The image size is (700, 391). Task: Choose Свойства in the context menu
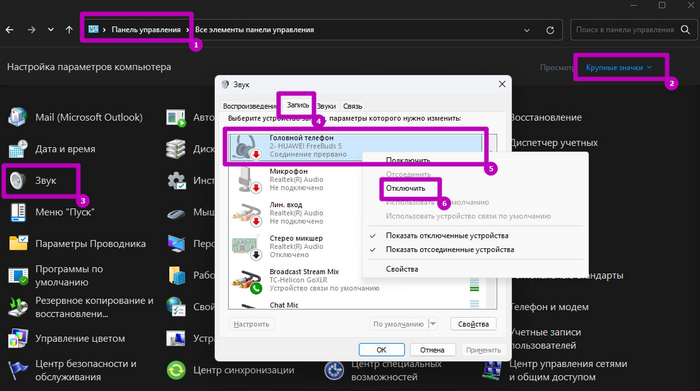tap(402, 269)
